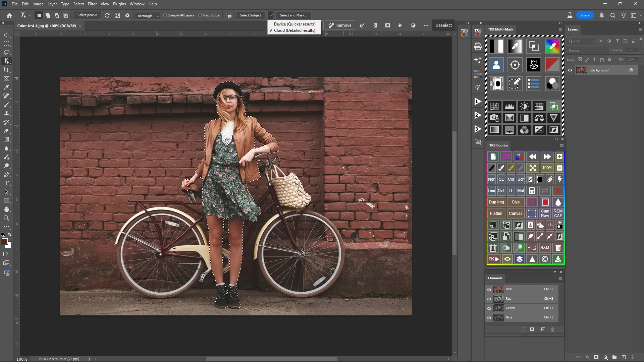
Task: Click the TK9 Flatten button
Action: pos(496,214)
